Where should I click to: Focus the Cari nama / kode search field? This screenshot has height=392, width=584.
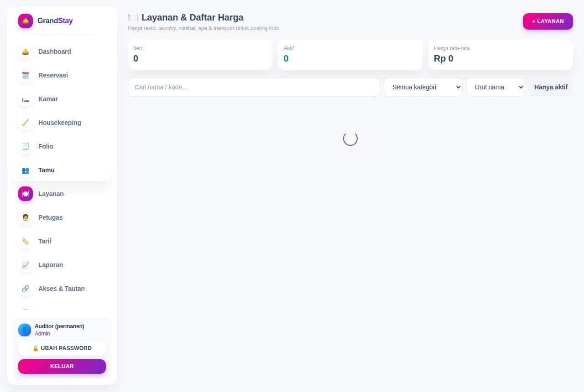pyautogui.click(x=254, y=87)
